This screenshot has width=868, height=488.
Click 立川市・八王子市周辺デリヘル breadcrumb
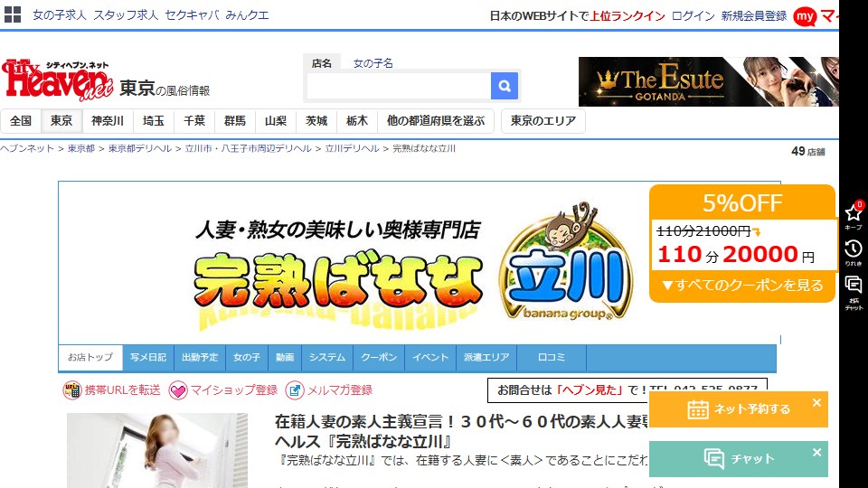click(249, 148)
